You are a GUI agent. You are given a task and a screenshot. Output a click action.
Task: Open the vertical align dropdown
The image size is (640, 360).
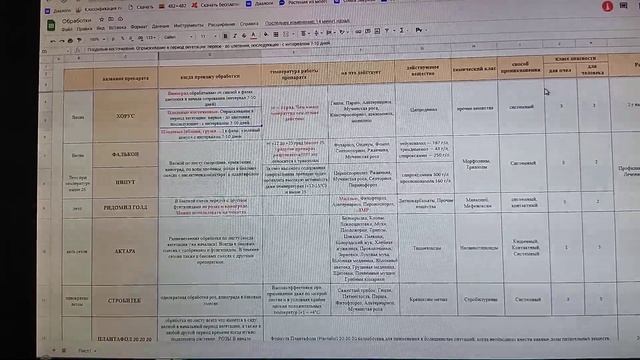click(317, 33)
